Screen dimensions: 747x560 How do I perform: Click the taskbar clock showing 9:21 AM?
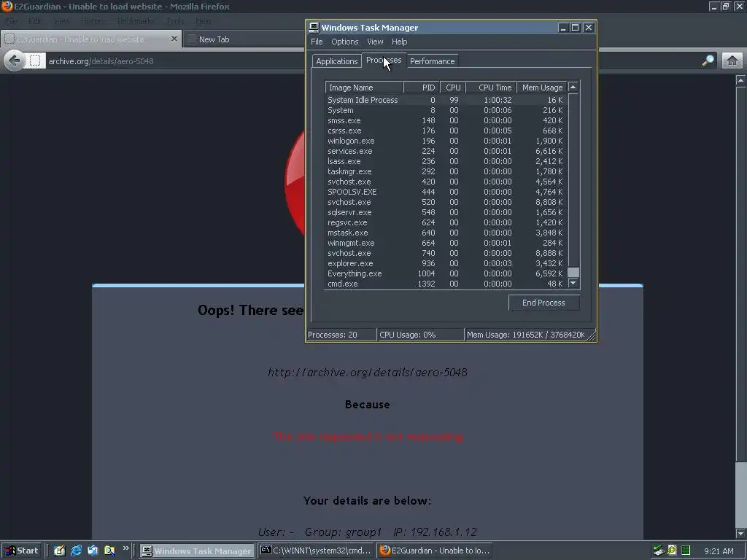pyautogui.click(x=719, y=551)
